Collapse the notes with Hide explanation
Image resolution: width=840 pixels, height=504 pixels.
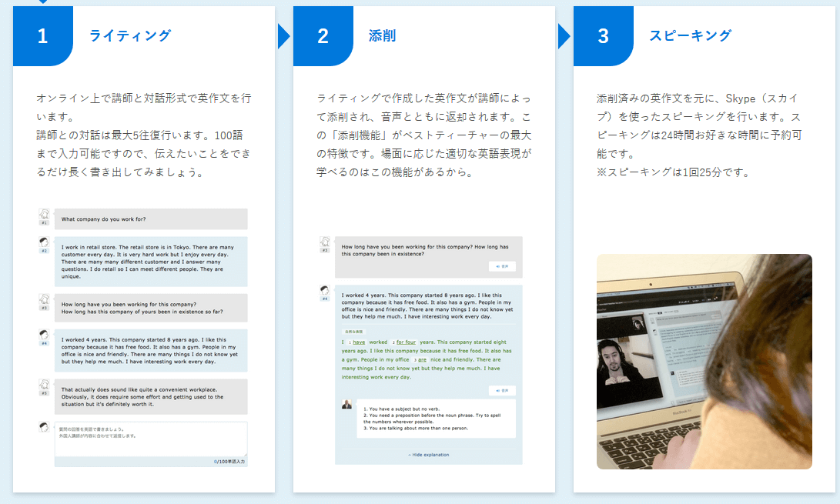tap(429, 455)
